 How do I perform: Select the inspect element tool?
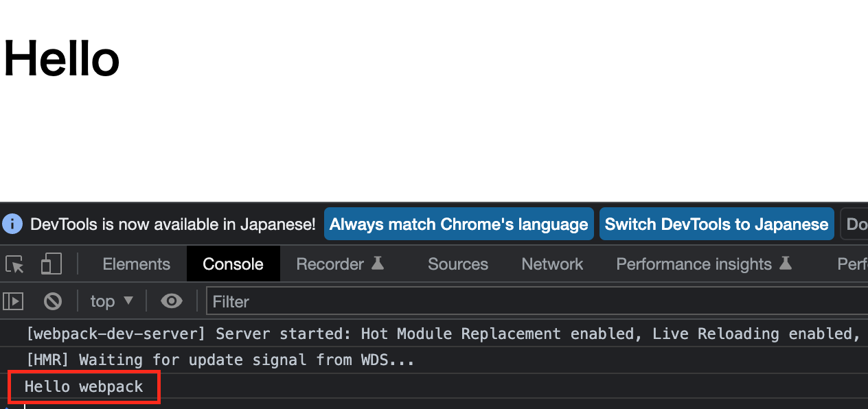[x=14, y=264]
